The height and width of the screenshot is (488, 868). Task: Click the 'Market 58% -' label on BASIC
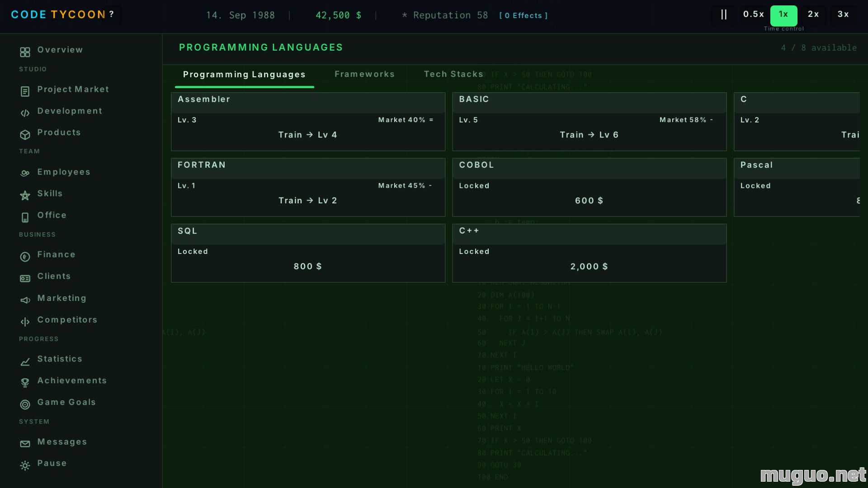pyautogui.click(x=686, y=120)
